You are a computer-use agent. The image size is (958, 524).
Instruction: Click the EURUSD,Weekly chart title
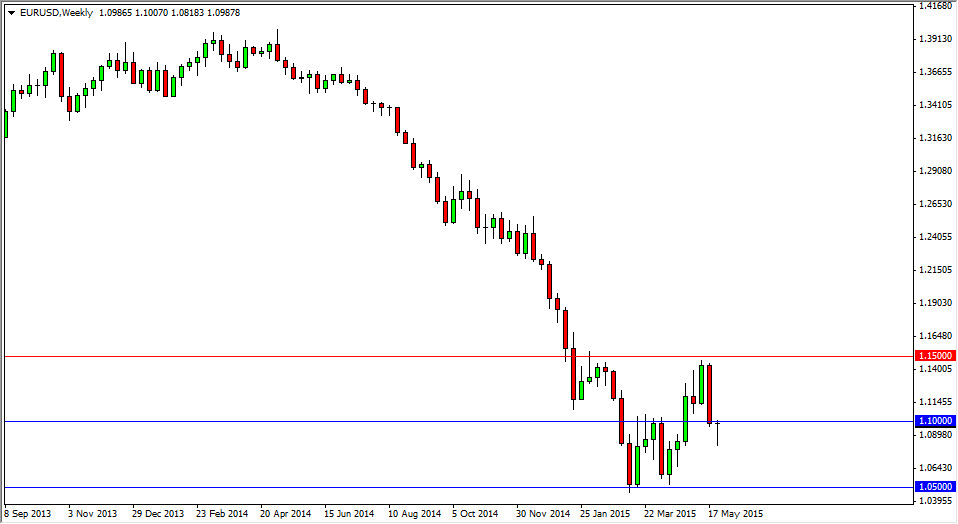click(56, 13)
